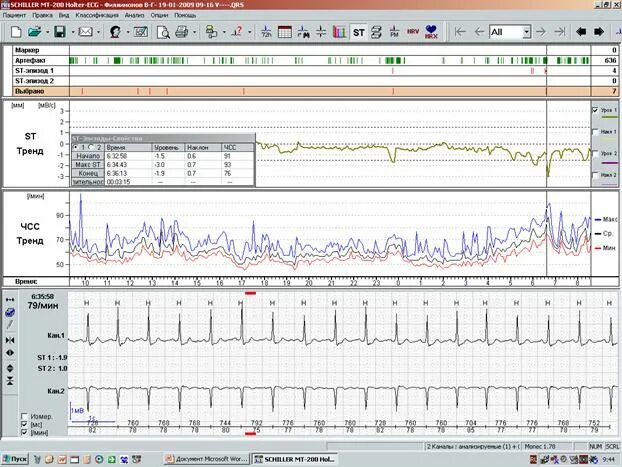This screenshot has width=622, height=467.
Task: Open the Классификация menu
Action: click(x=97, y=15)
